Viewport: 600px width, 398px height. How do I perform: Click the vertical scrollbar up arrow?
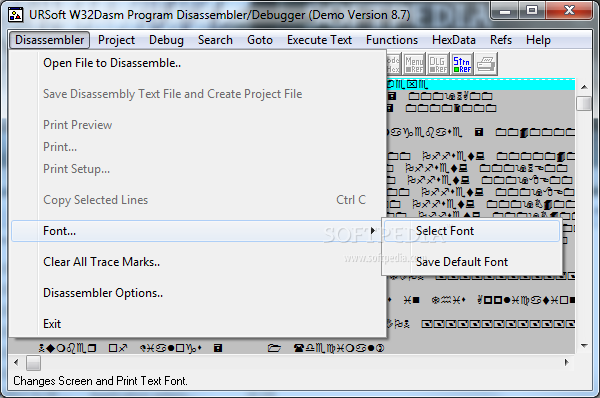(x=584, y=87)
